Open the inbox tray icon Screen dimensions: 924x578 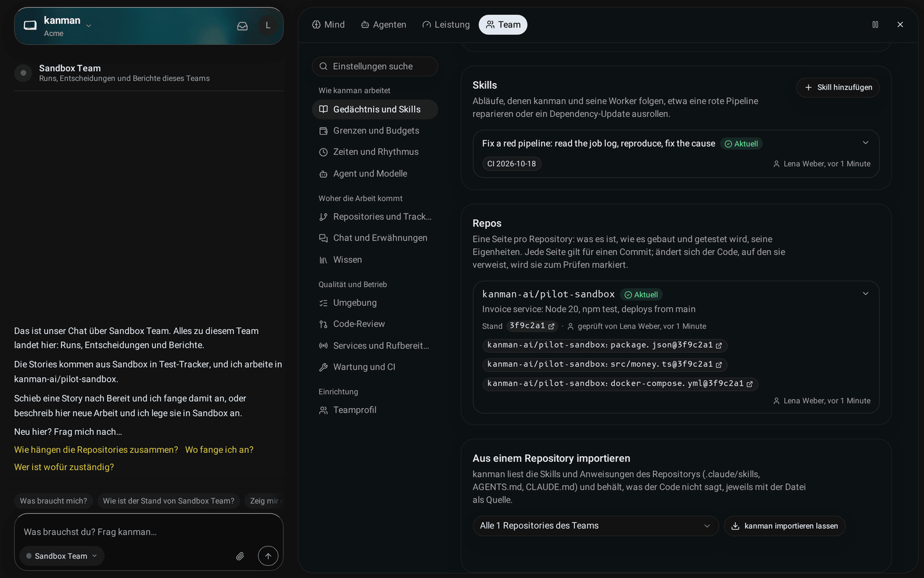(x=243, y=26)
